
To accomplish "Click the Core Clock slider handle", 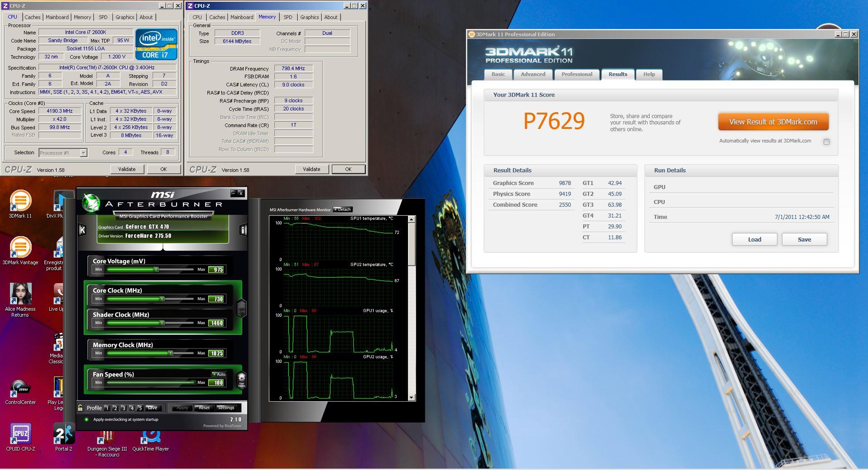I will tap(162, 299).
